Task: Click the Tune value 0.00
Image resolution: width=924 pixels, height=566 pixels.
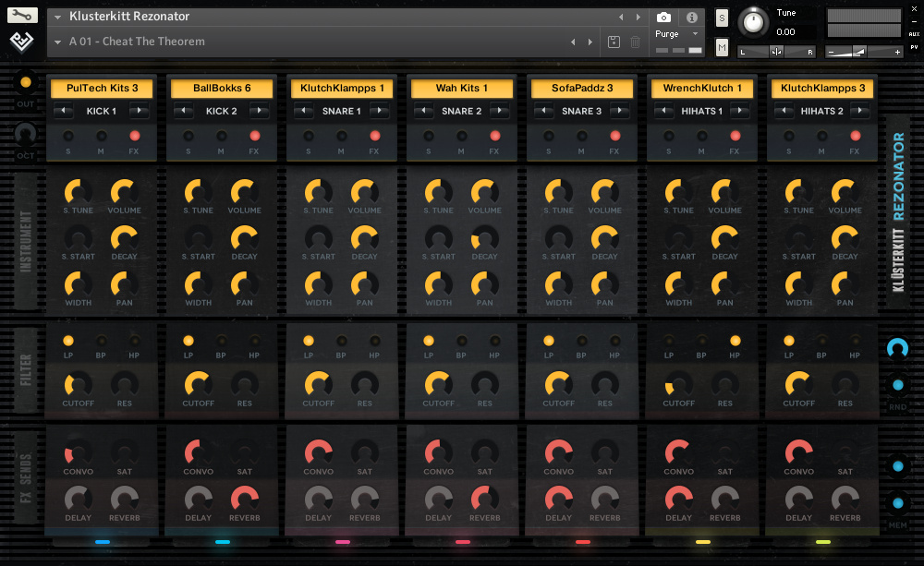Action: coord(785,32)
